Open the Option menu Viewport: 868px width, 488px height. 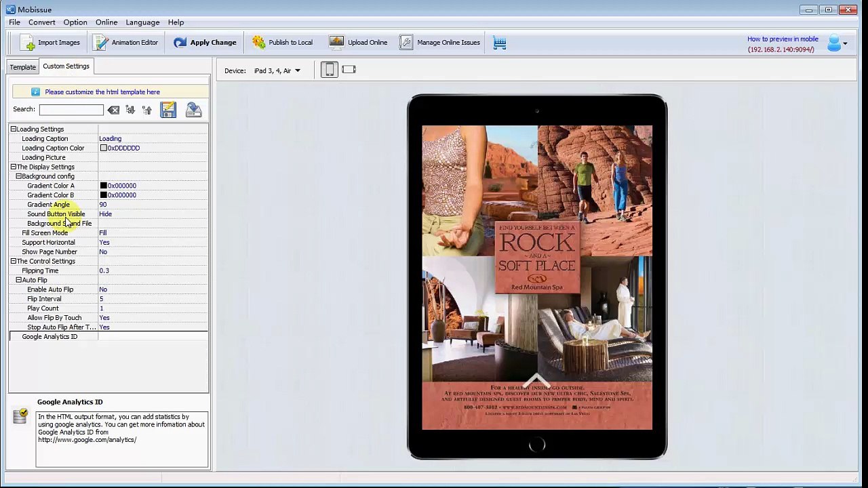75,22
